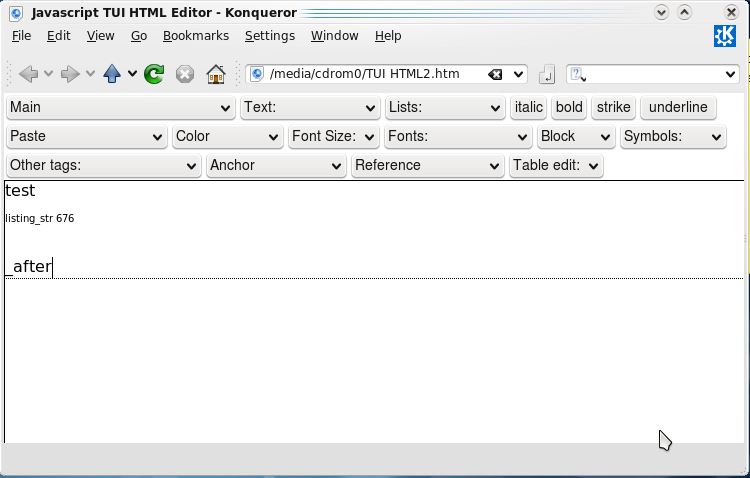Close the Konqueror window
The height and width of the screenshot is (478, 750).
pyautogui.click(x=731, y=12)
